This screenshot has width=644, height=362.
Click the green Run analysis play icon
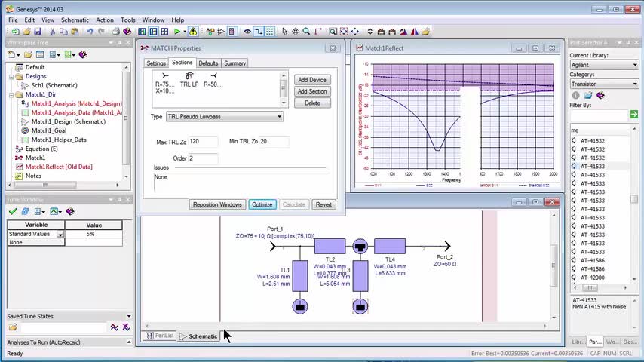click(x=177, y=32)
